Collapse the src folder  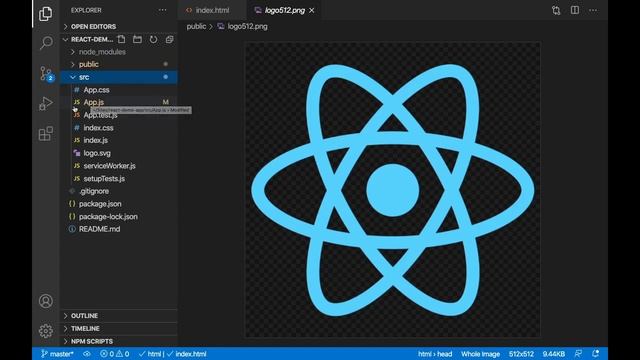[x=119, y=77]
